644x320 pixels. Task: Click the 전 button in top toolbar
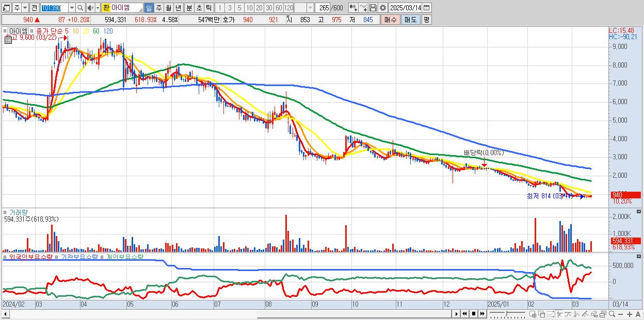tap(34, 8)
